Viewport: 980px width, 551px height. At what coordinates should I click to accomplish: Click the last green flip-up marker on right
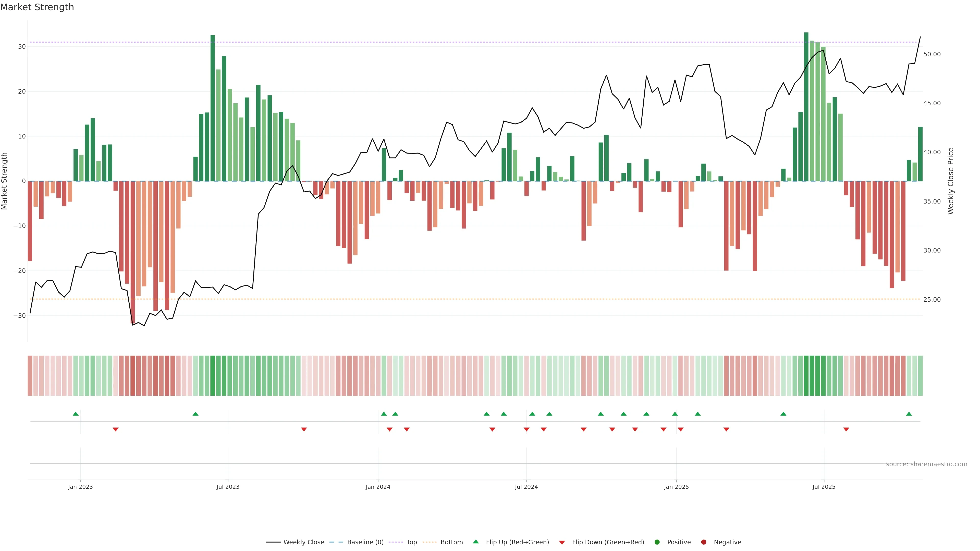tap(909, 414)
